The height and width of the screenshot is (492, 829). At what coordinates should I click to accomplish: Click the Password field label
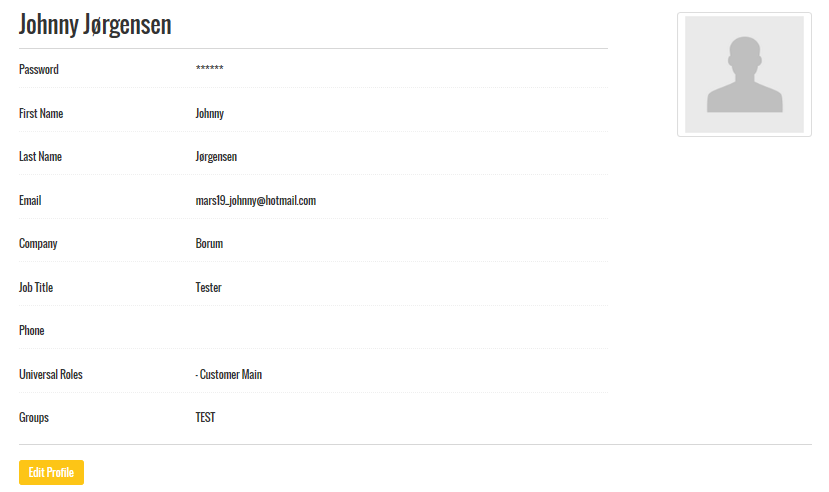pos(39,70)
